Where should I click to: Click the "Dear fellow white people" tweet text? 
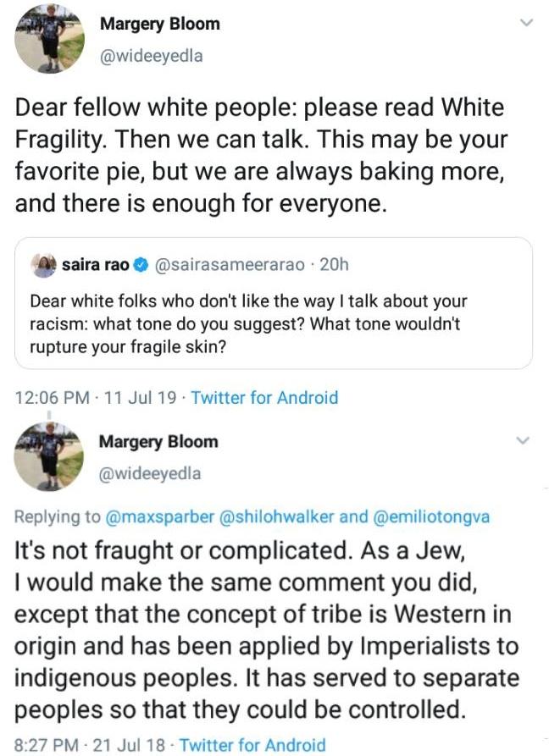[263, 157]
